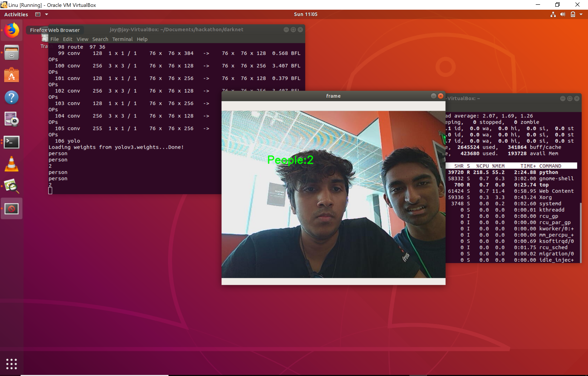This screenshot has width=588, height=376.
Task: Click the network icon in top bar
Action: [553, 14]
